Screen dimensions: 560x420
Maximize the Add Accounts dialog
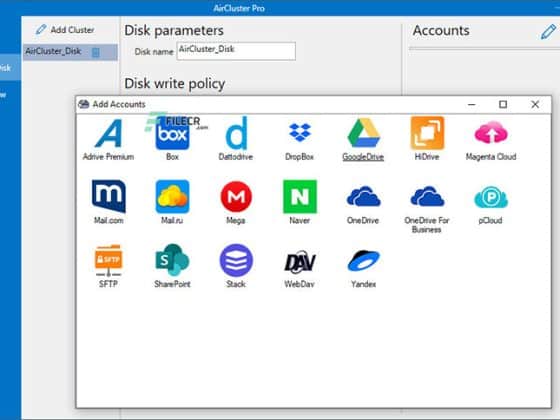point(503,104)
